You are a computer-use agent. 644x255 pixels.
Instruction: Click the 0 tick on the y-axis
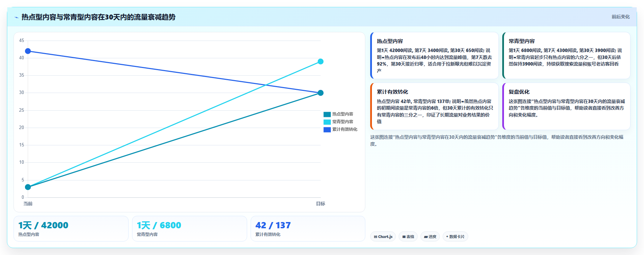pos(23,197)
